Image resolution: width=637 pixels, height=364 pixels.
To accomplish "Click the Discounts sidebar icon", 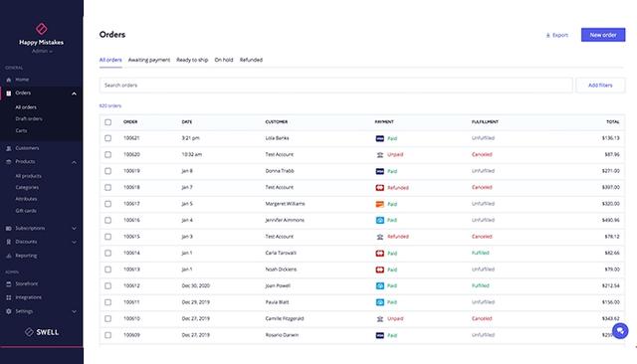I will [x=9, y=242].
